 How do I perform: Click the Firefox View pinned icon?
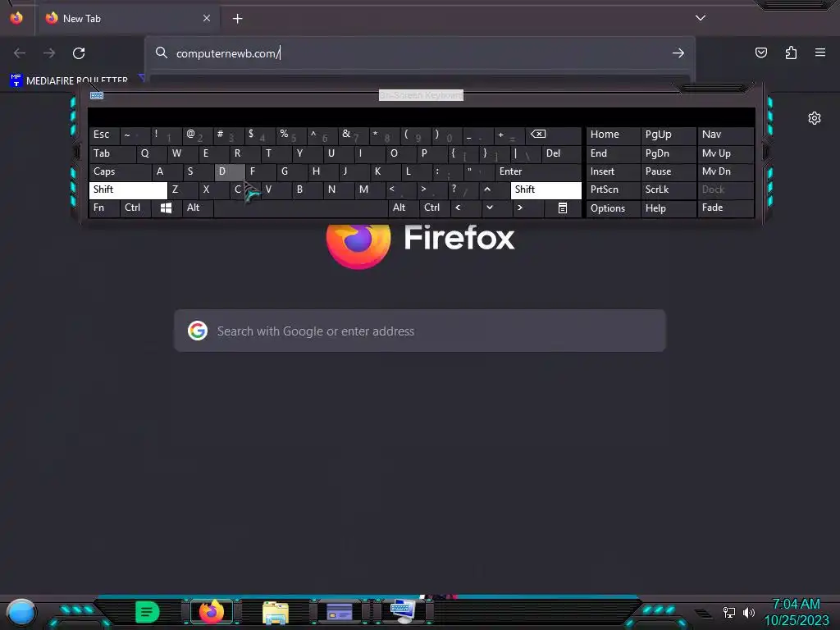pos(16,18)
